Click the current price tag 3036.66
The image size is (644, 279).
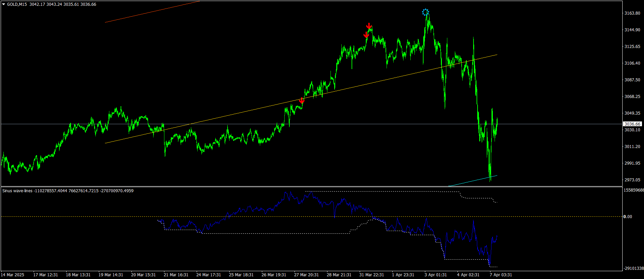tap(632, 124)
